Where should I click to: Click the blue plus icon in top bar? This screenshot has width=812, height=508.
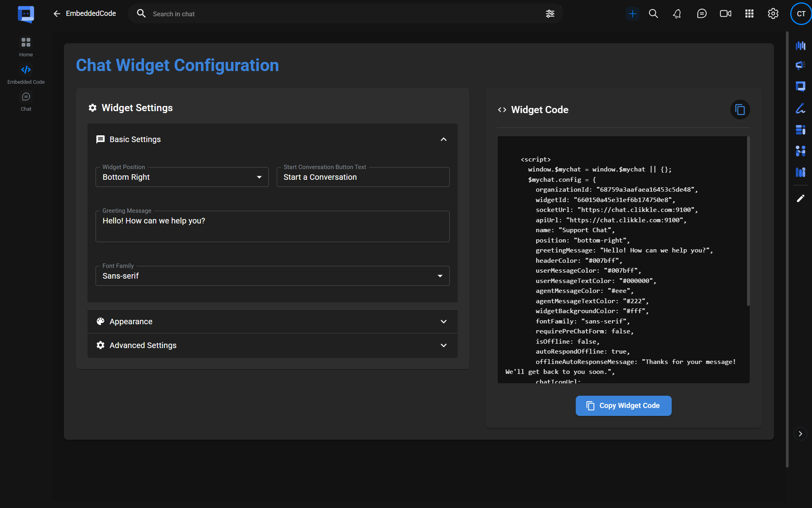coord(632,14)
